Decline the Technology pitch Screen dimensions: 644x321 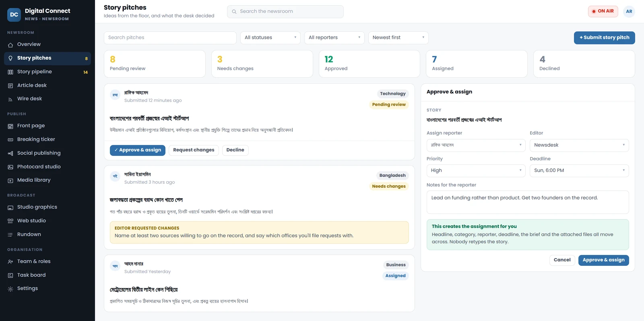point(235,150)
